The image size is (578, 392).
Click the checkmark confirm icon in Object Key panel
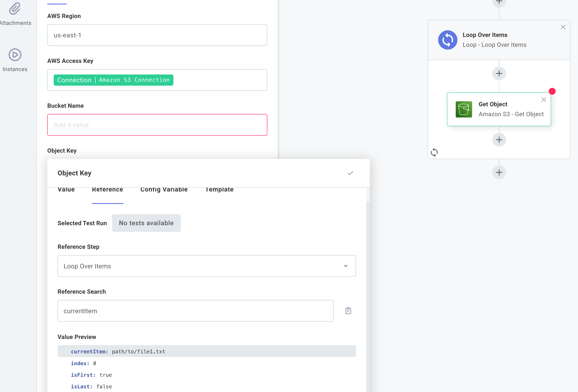(350, 173)
